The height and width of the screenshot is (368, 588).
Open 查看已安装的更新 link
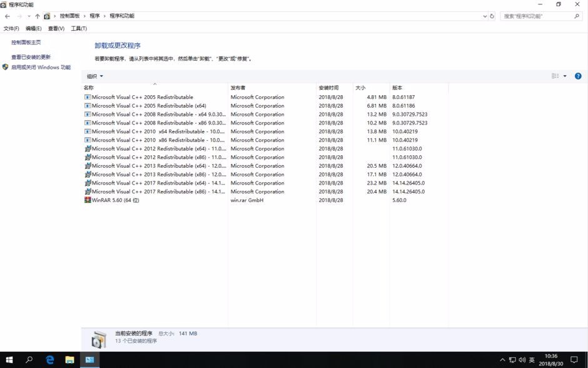(31, 57)
